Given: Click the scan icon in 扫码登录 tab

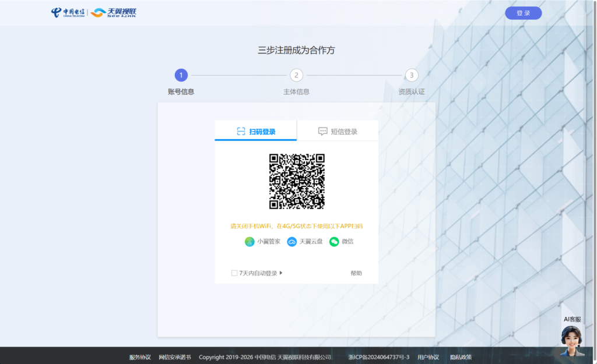Looking at the screenshot, I should click(x=241, y=131).
